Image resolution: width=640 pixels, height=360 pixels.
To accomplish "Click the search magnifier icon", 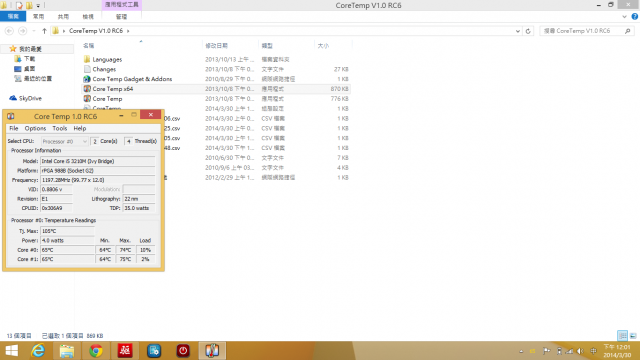I will coord(628,31).
